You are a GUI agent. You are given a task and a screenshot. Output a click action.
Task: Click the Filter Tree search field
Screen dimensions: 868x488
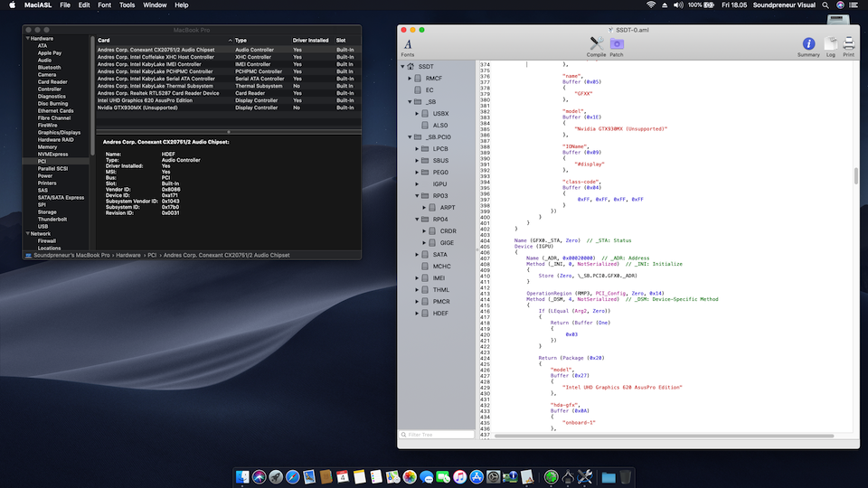click(x=436, y=435)
